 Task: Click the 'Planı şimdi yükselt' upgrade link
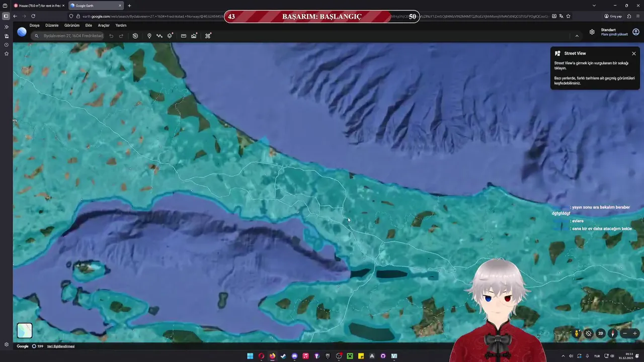pyautogui.click(x=614, y=34)
